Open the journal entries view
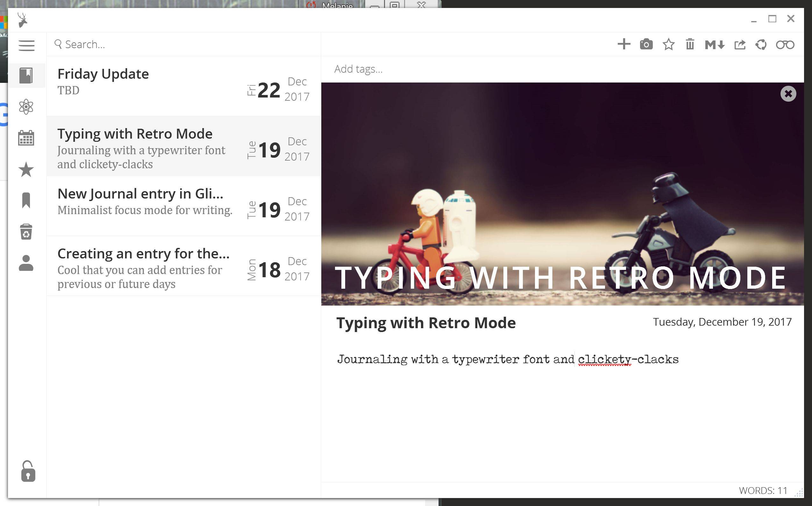Viewport: 812px width, 506px height. click(26, 75)
